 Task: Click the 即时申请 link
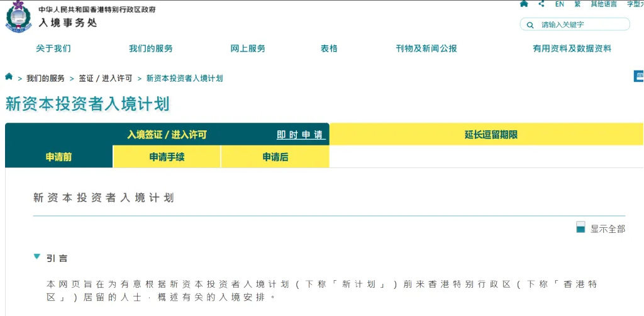coord(300,135)
